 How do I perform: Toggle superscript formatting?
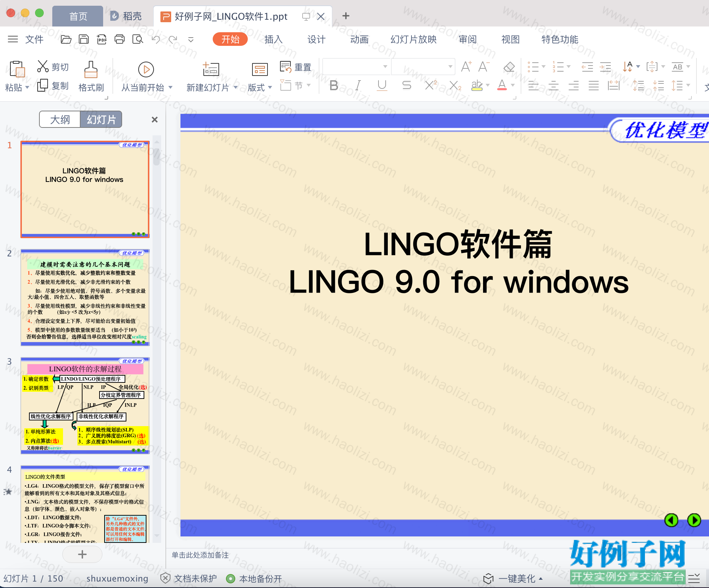431,85
